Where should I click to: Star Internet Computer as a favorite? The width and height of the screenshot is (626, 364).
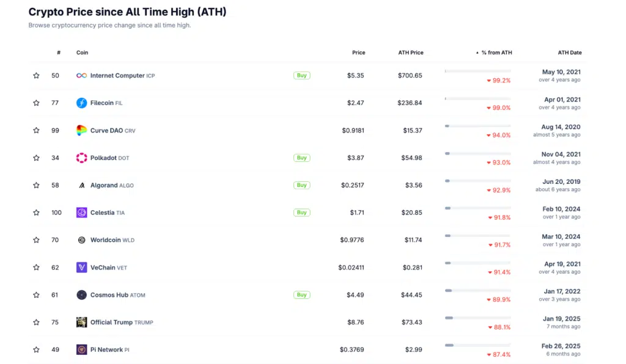[36, 76]
